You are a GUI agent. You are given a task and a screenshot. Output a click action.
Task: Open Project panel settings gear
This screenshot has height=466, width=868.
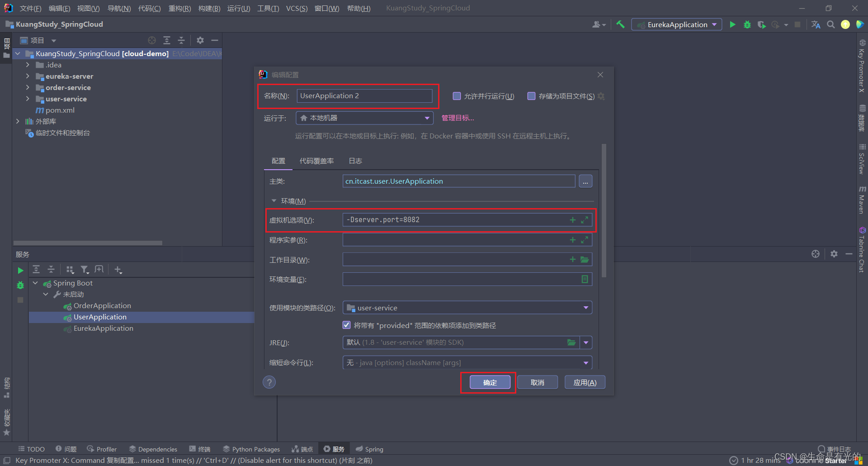tap(200, 40)
